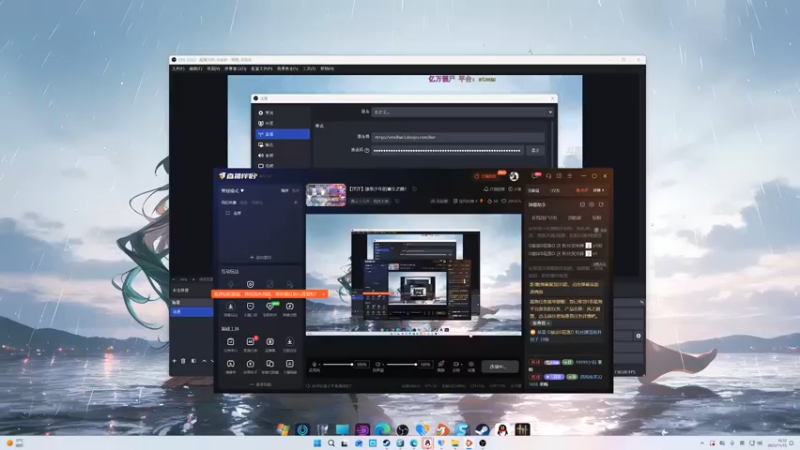800x450 pixels.
Task: Select the Audio category in OBS settings
Action: pyautogui.click(x=282, y=156)
